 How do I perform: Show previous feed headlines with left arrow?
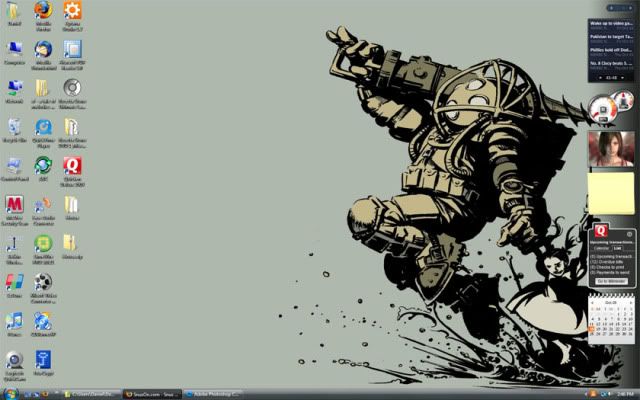coord(600,77)
